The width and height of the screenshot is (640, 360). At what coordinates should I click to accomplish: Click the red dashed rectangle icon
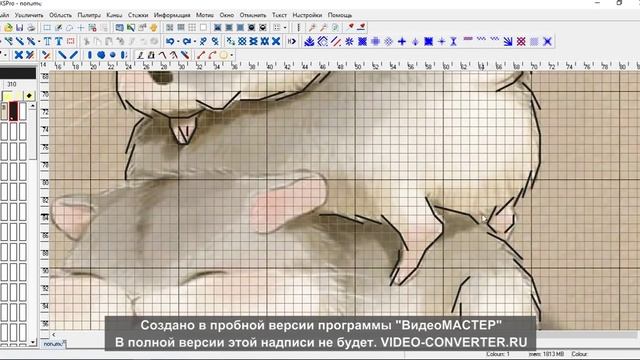click(71, 41)
